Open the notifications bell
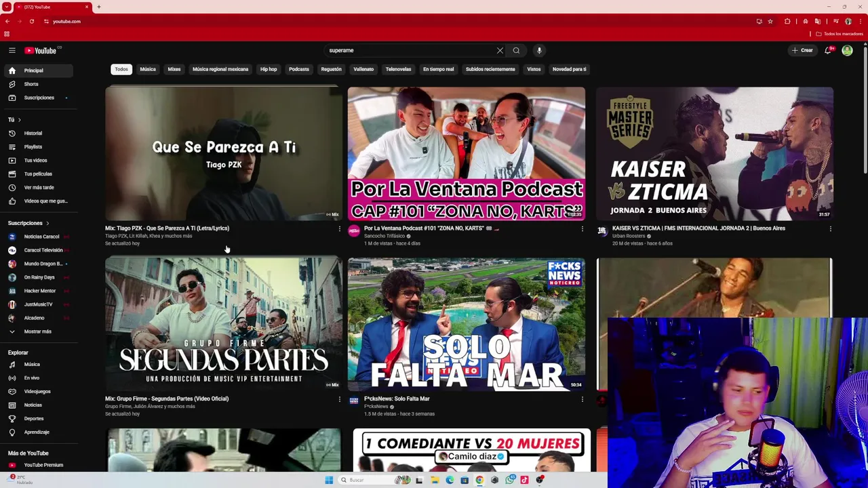 [827, 50]
